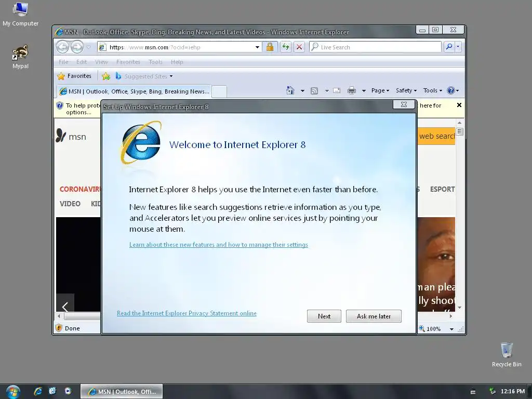Open the Page dropdown menu
The image size is (532, 399).
pyautogui.click(x=380, y=90)
